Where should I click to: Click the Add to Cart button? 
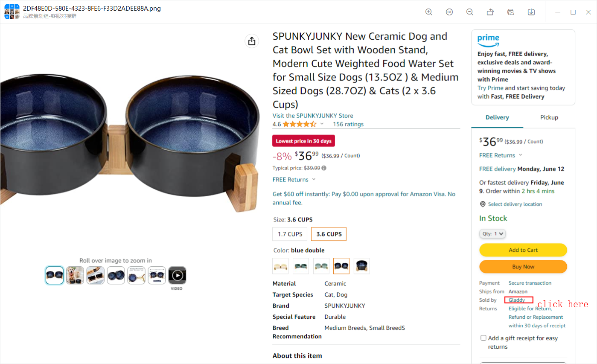523,250
